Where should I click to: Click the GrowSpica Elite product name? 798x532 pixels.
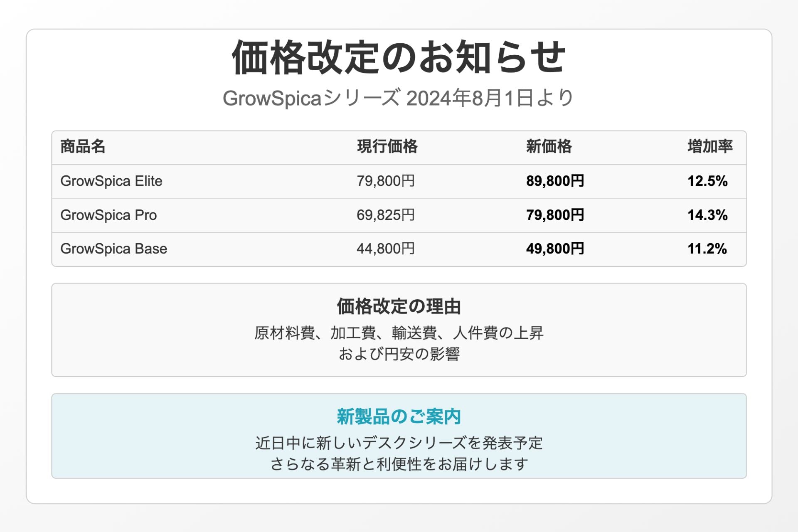(x=111, y=181)
